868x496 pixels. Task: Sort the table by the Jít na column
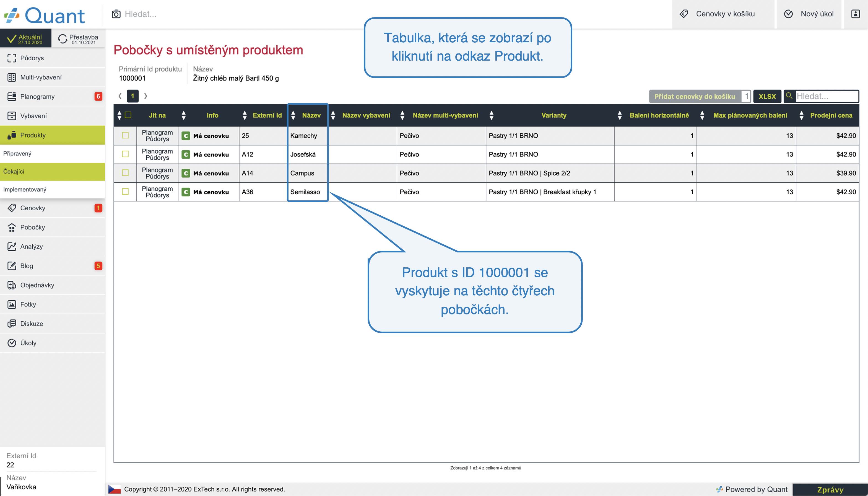pyautogui.click(x=157, y=115)
